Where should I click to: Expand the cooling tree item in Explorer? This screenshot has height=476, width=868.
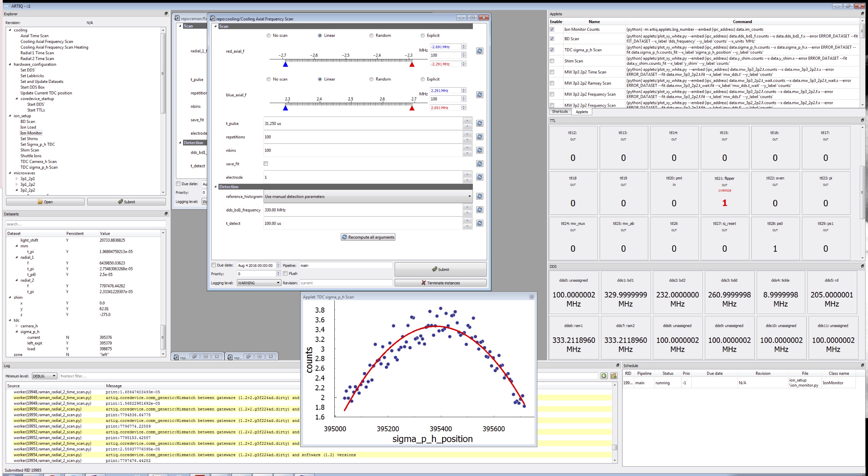coord(10,30)
